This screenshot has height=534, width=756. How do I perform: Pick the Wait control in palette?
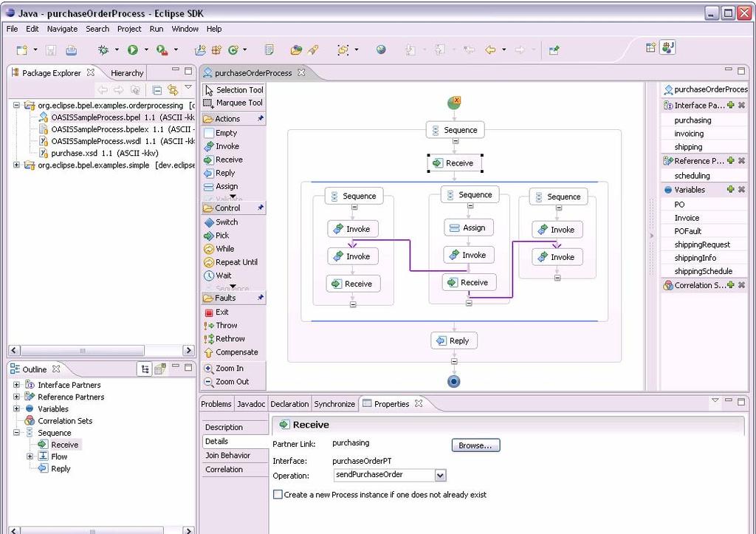(218, 275)
